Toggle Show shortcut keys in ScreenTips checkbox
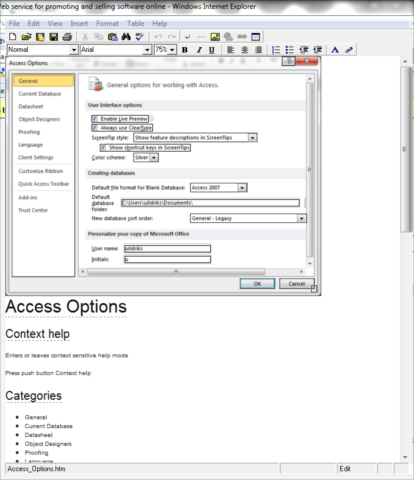Viewport: 414px width, 480px height. tap(103, 147)
